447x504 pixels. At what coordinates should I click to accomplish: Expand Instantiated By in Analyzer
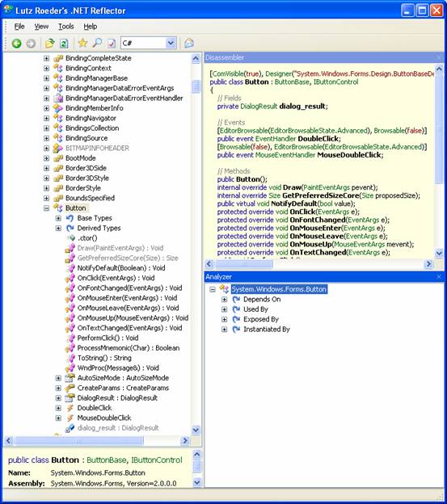tap(225, 330)
